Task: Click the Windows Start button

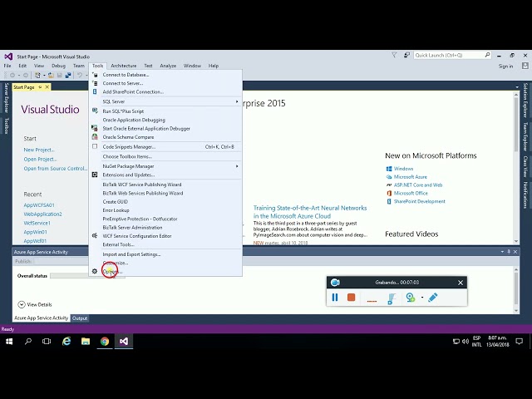Action: [x=9, y=341]
